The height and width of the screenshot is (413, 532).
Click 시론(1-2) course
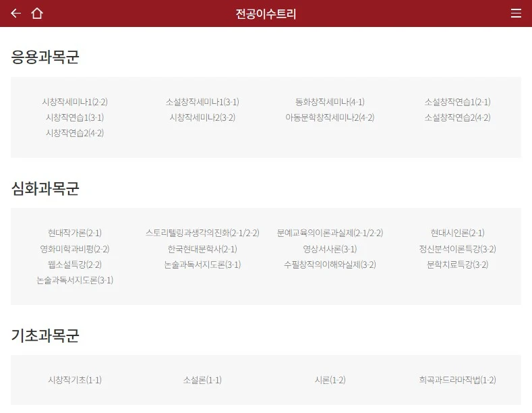[330, 380]
